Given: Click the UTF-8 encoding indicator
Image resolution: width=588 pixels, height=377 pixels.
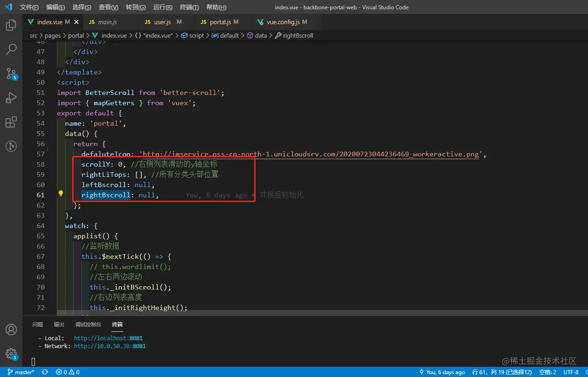Looking at the screenshot, I should [x=571, y=372].
